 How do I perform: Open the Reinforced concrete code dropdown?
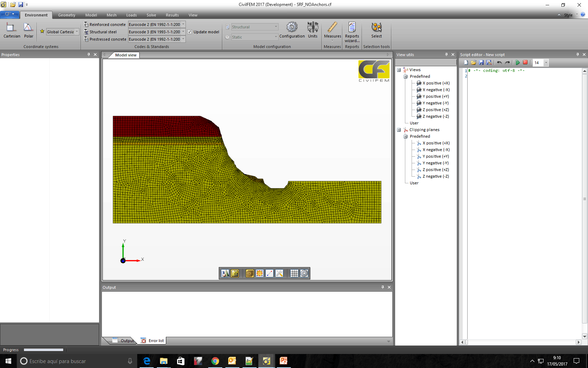(183, 25)
